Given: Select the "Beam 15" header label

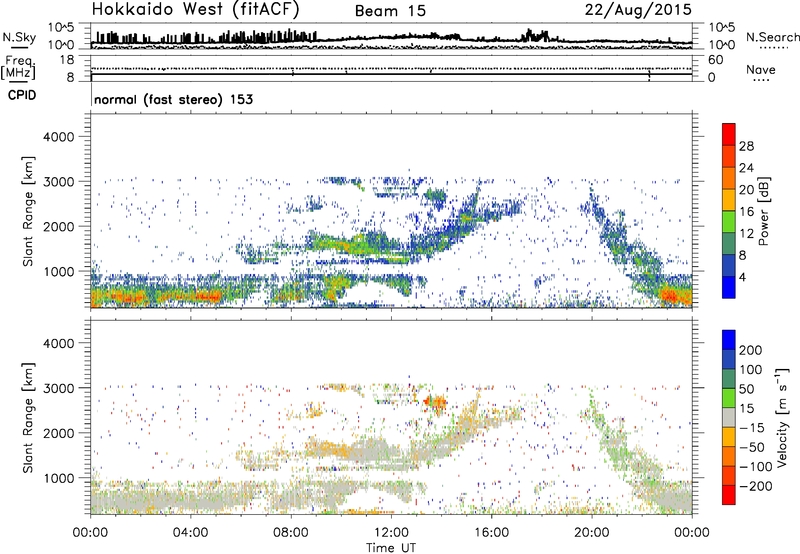Looking at the screenshot, I should (390, 11).
